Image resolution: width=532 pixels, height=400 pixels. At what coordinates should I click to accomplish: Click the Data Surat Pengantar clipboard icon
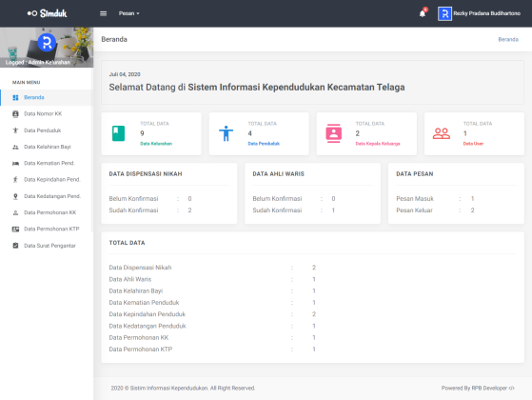click(15, 246)
